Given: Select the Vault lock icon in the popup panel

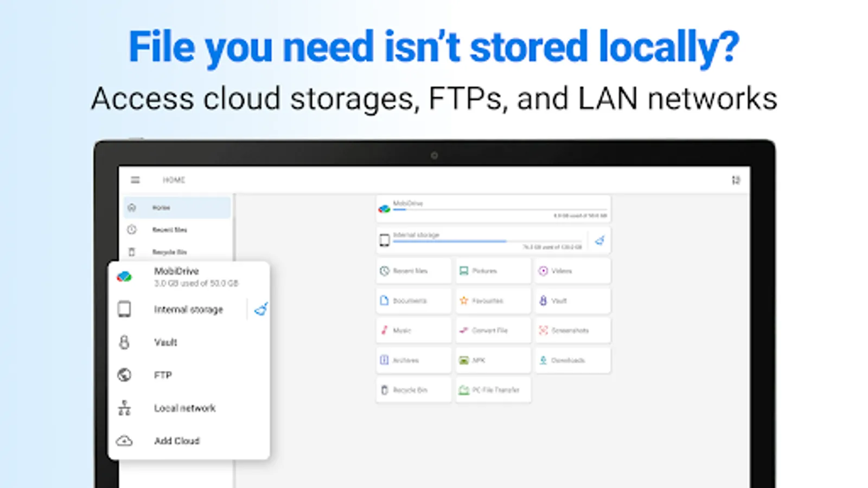Looking at the screenshot, I should coord(124,342).
